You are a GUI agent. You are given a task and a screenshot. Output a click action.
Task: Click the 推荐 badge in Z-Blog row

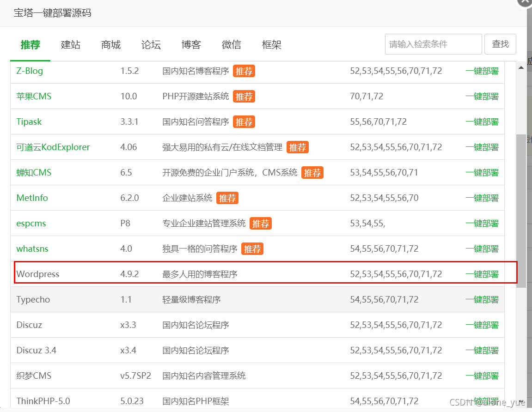[244, 71]
